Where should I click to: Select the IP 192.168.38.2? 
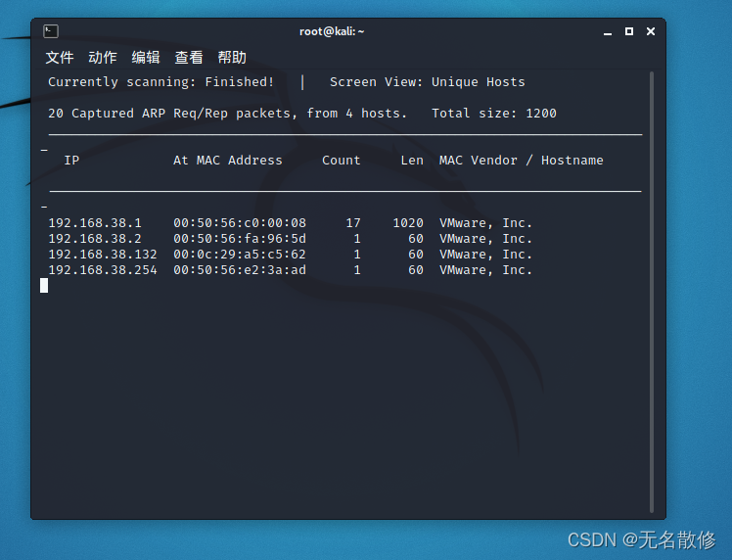pos(95,239)
